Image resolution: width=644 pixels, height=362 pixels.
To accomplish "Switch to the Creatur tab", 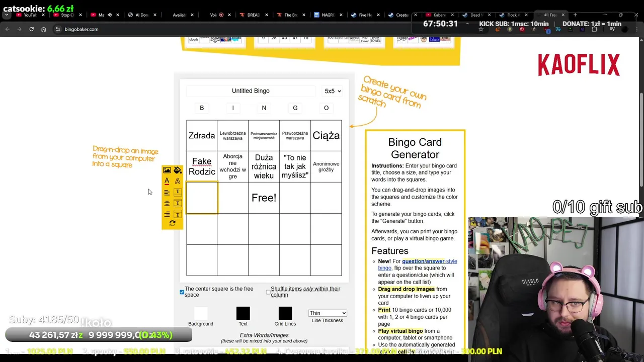I will click(x=401, y=15).
